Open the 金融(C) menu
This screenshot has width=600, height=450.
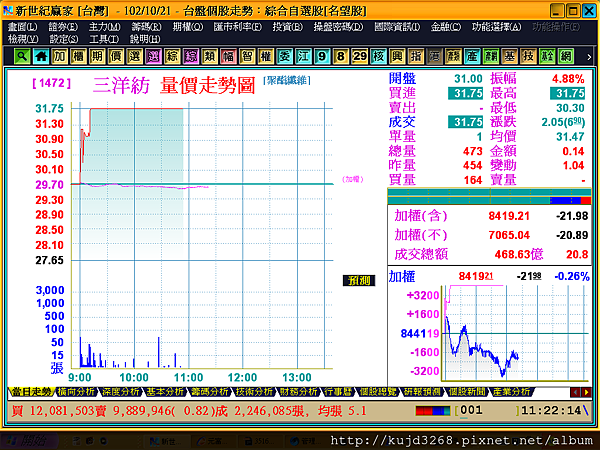click(x=446, y=27)
